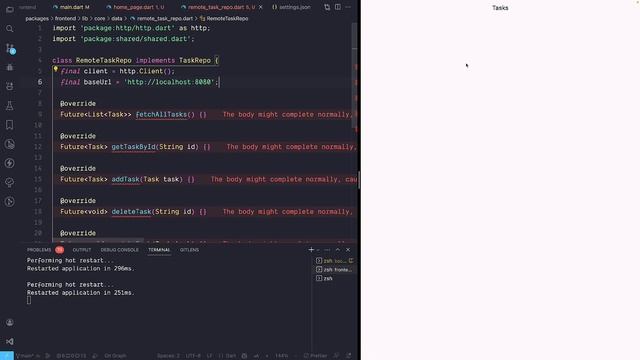Open the lightning bolt activity bar view
This screenshot has width=640, height=360.
tap(10, 163)
